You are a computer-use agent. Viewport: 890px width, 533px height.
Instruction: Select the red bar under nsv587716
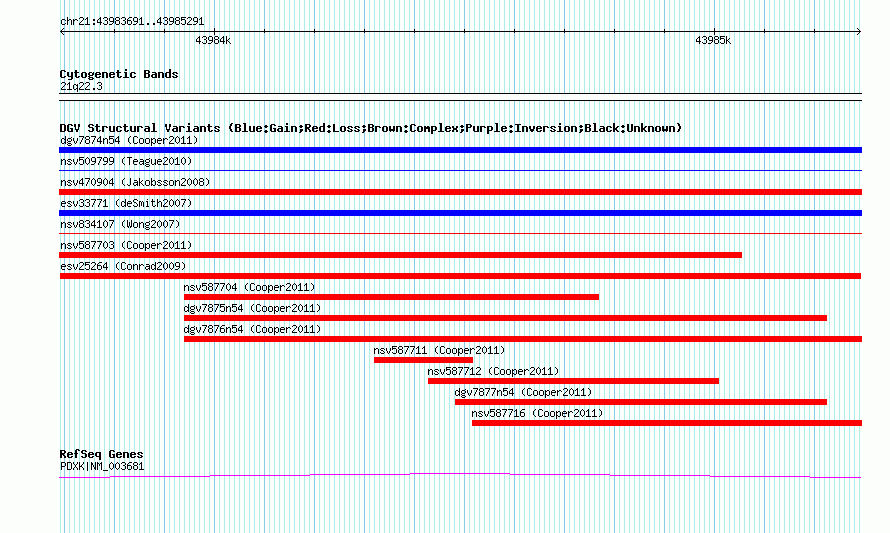click(667, 423)
